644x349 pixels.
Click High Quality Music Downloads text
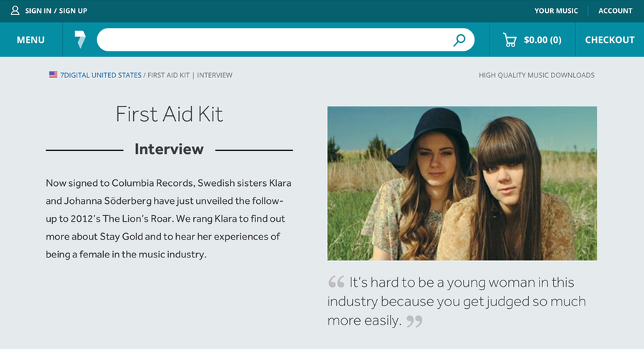pos(537,75)
